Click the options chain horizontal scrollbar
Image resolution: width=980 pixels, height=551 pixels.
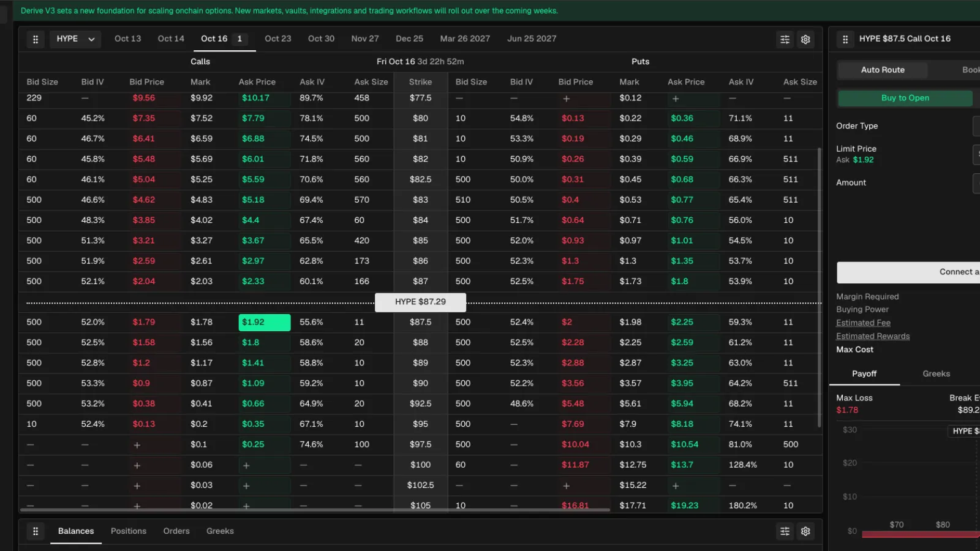pos(315,509)
